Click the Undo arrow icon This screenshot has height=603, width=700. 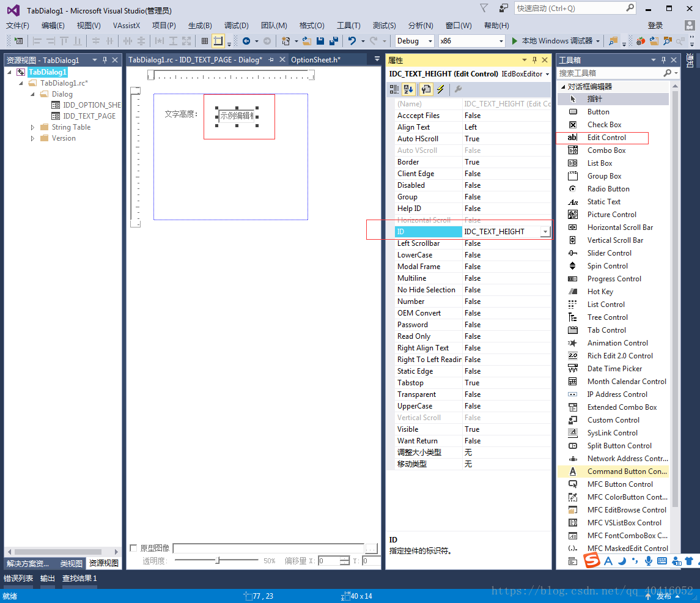coord(352,40)
